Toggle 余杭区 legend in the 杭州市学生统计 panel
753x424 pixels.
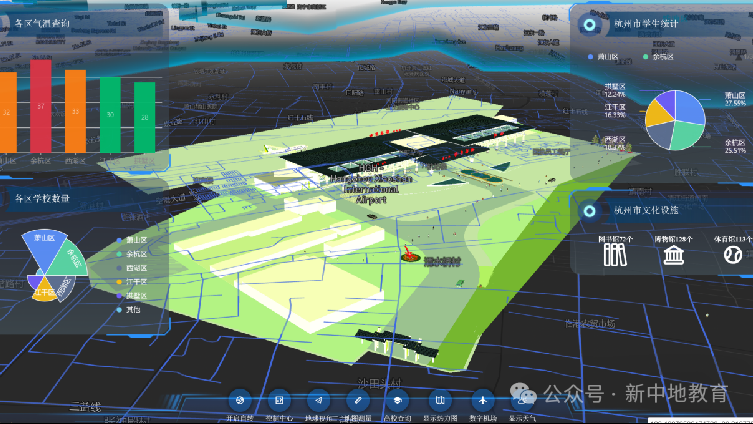(x=658, y=57)
